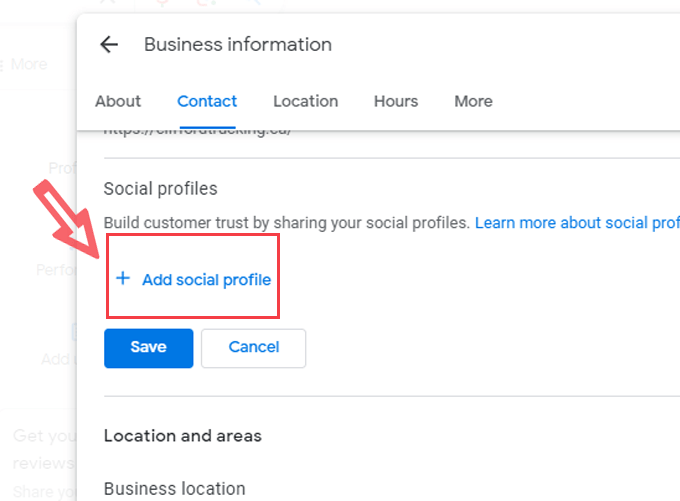This screenshot has width=680, height=501.
Task: Open the More tab in Business information
Action: pyautogui.click(x=473, y=101)
